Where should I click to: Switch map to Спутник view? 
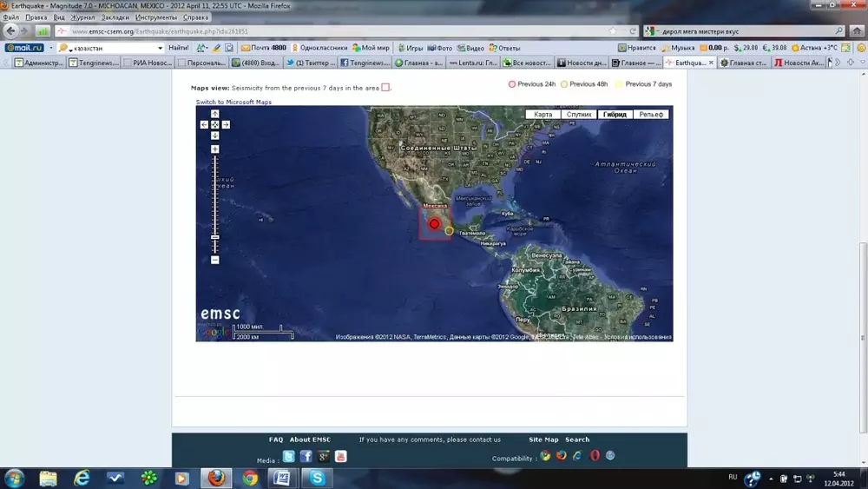[x=579, y=115]
